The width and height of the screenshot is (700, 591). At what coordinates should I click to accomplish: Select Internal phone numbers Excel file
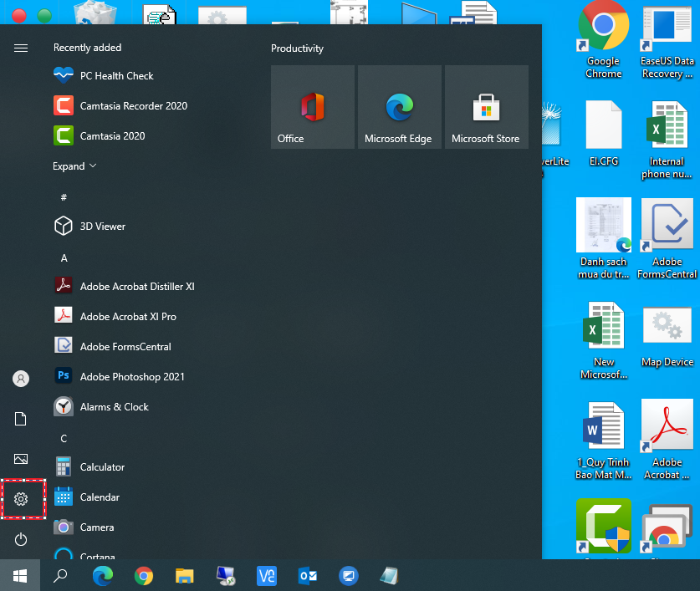tap(667, 140)
